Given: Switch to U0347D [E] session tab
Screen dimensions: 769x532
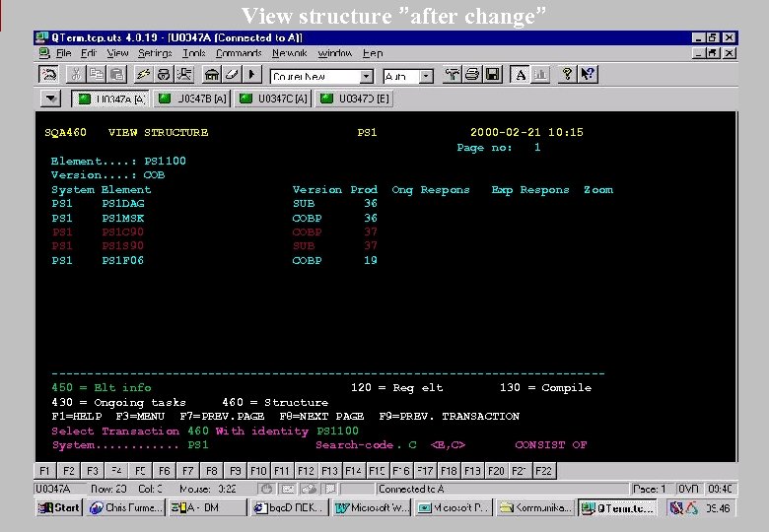Looking at the screenshot, I should point(355,99).
